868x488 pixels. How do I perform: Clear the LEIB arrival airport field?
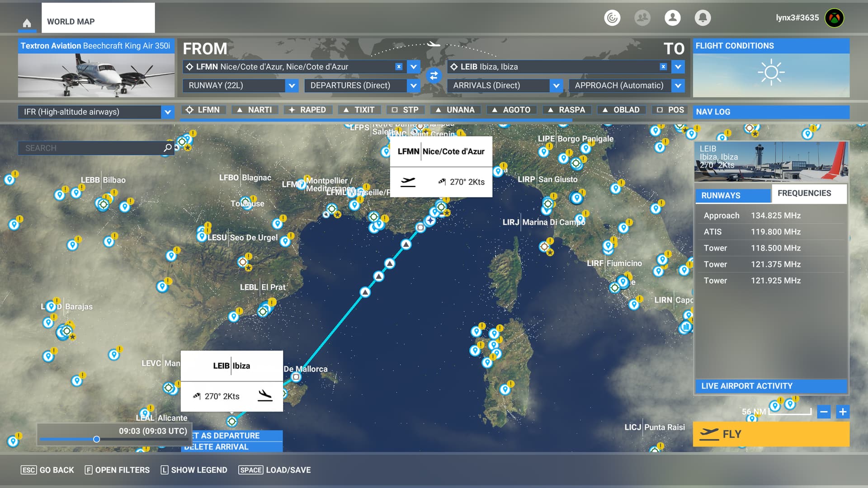pos(663,67)
